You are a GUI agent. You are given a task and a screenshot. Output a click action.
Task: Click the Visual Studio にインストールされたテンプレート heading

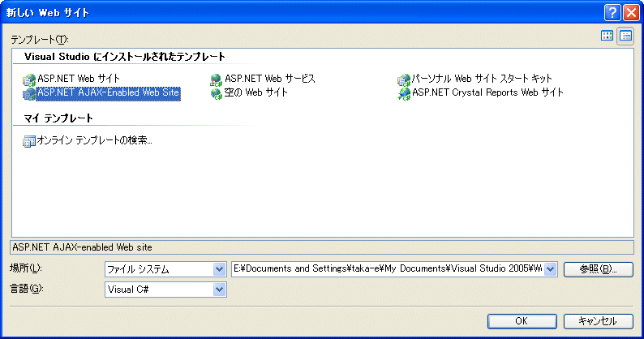point(125,57)
